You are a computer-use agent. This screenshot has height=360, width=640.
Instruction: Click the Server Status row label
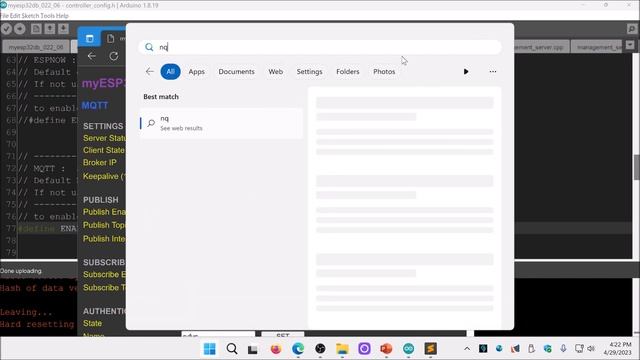104,138
